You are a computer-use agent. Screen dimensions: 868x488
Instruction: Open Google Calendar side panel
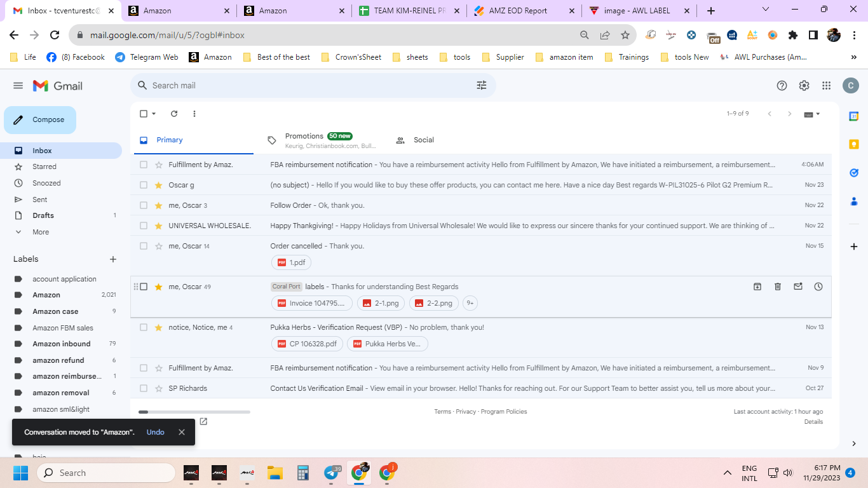coord(854,116)
